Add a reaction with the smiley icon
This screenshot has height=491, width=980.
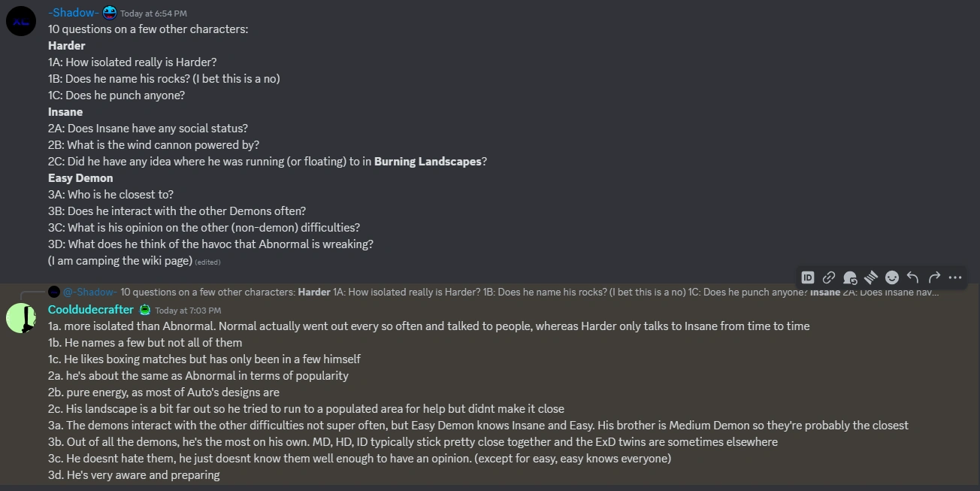pyautogui.click(x=892, y=277)
